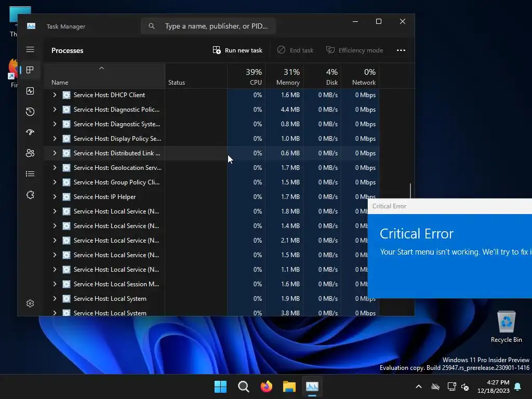Sort processes by Memory column
The image size is (532, 399).
[x=284, y=76]
